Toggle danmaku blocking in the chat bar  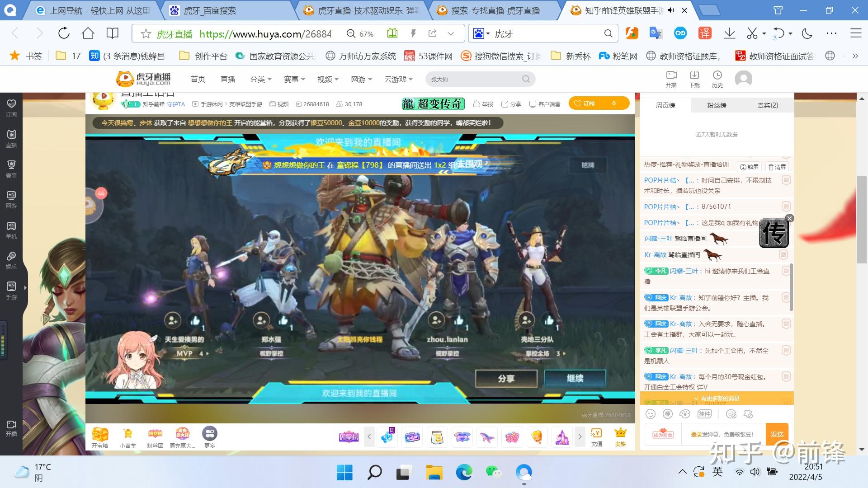731,414
